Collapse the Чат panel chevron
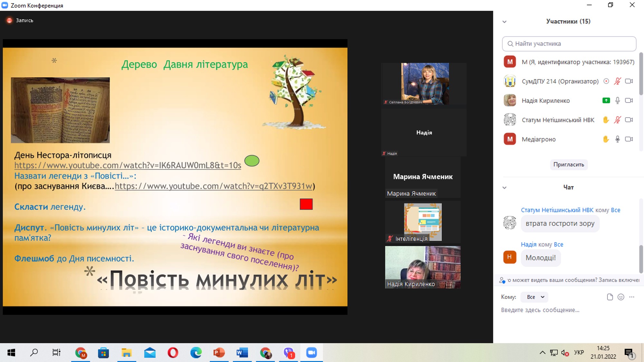This screenshot has width=644, height=362. 504,188
